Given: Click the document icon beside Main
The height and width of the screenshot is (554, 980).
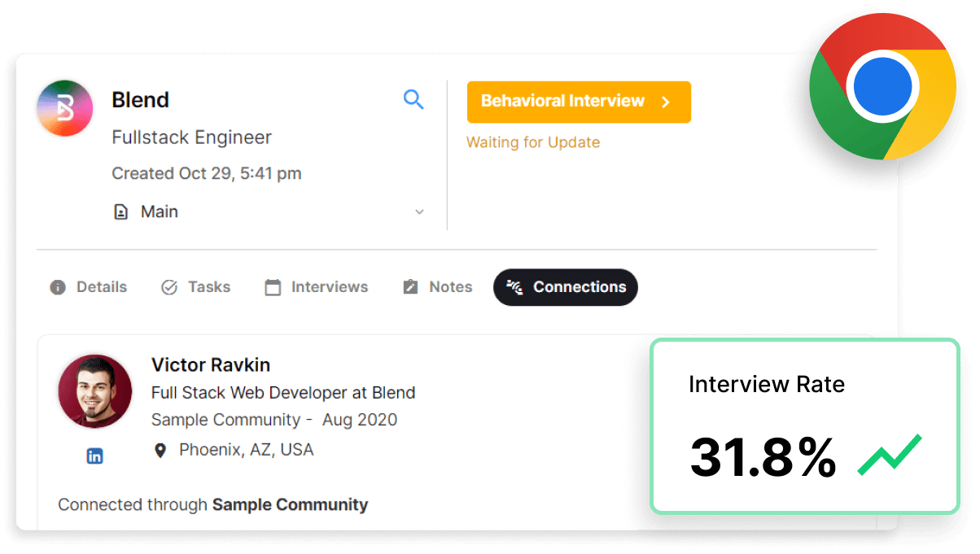Looking at the screenshot, I should coord(120,212).
